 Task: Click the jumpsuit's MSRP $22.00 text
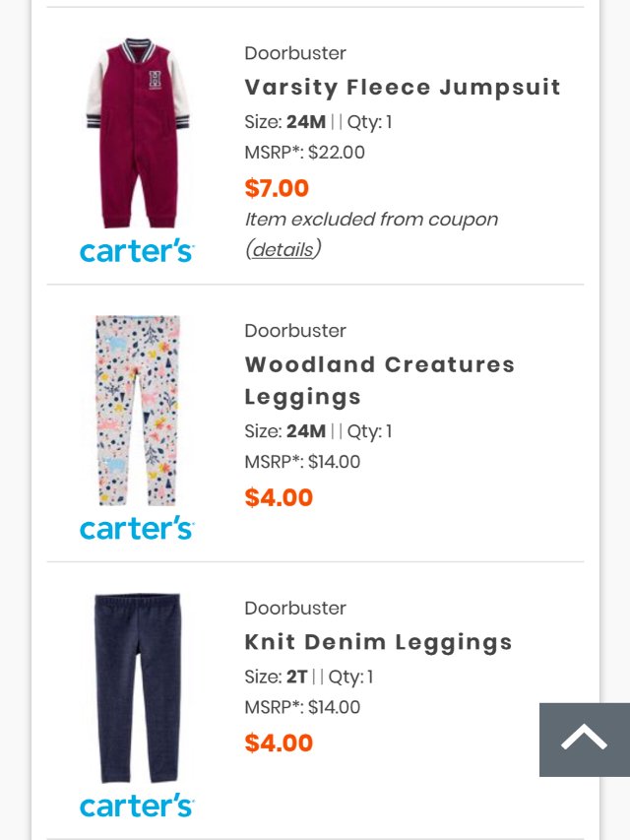(304, 152)
